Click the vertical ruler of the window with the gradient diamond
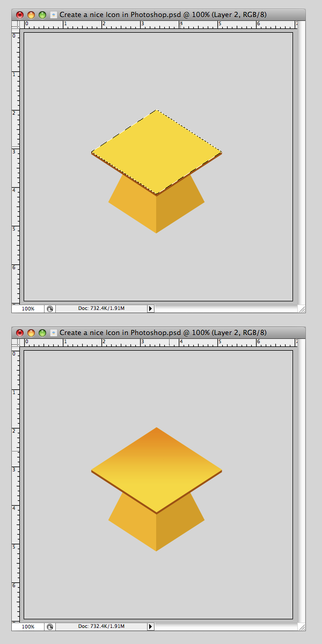This screenshot has height=644, width=322. coord(16,485)
